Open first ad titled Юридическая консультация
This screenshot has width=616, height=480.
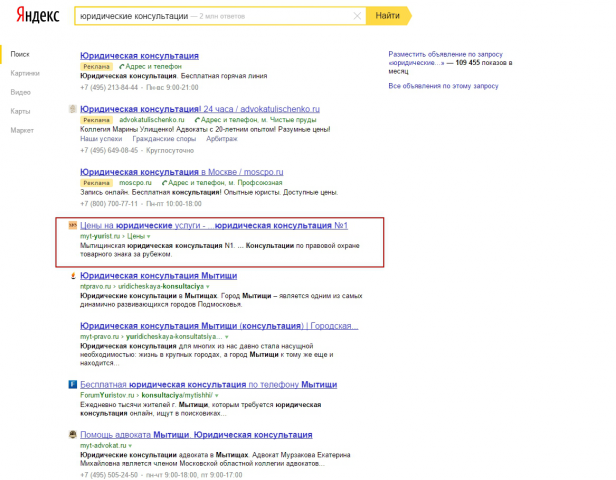(x=139, y=56)
